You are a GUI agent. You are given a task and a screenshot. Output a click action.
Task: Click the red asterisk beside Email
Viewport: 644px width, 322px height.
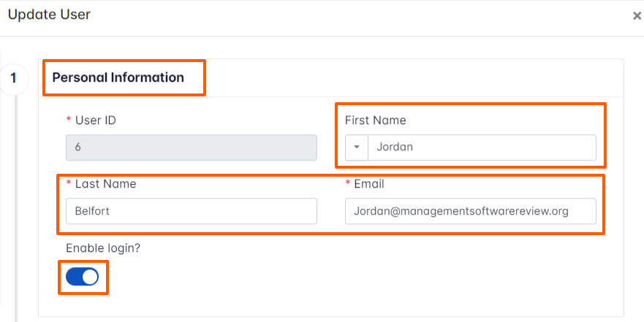click(348, 184)
